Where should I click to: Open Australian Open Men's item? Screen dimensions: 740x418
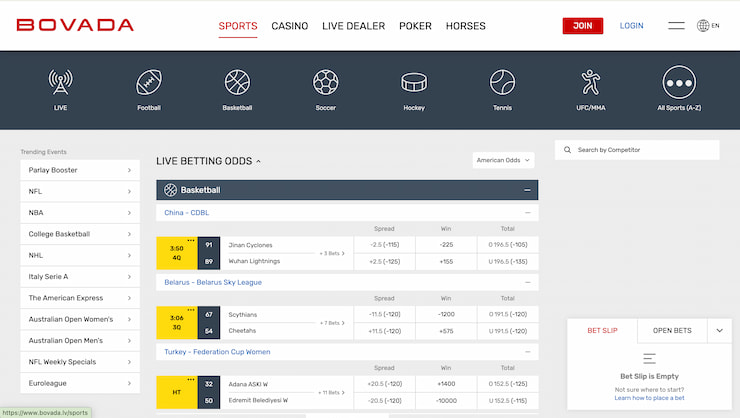point(80,341)
